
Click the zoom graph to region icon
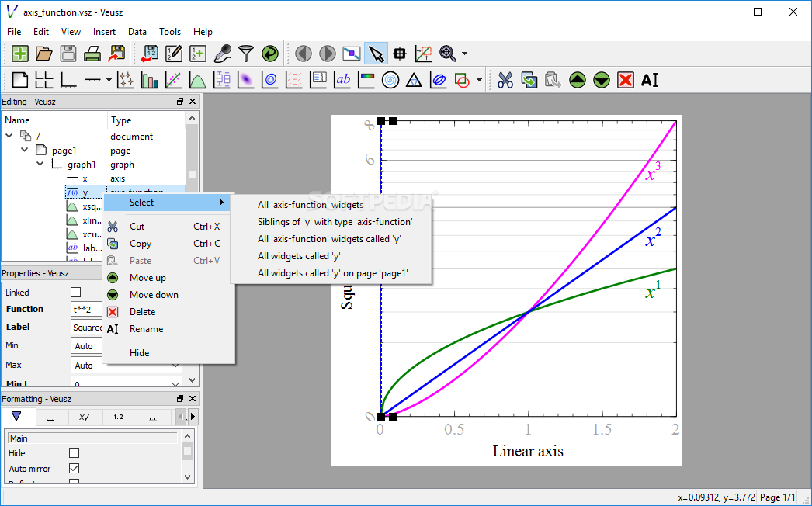423,54
